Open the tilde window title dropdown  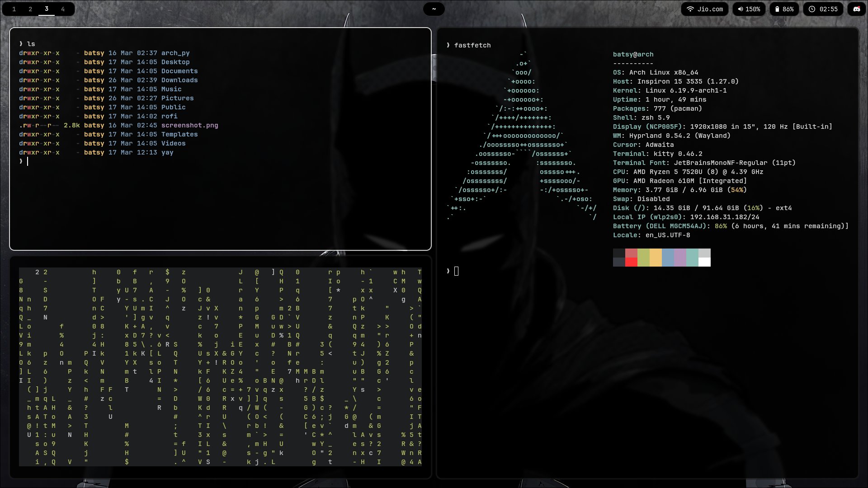coord(434,9)
